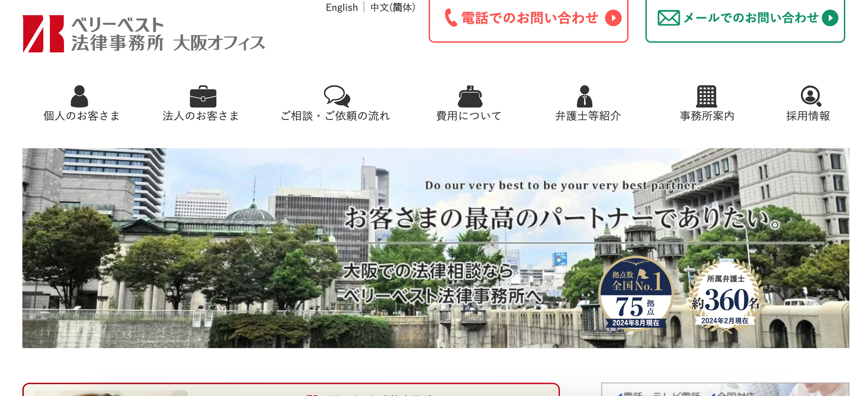Viewport: 868px width, 396px height.
Task: Click the briefcase icon for 法人のお客さま
Action: [203, 97]
